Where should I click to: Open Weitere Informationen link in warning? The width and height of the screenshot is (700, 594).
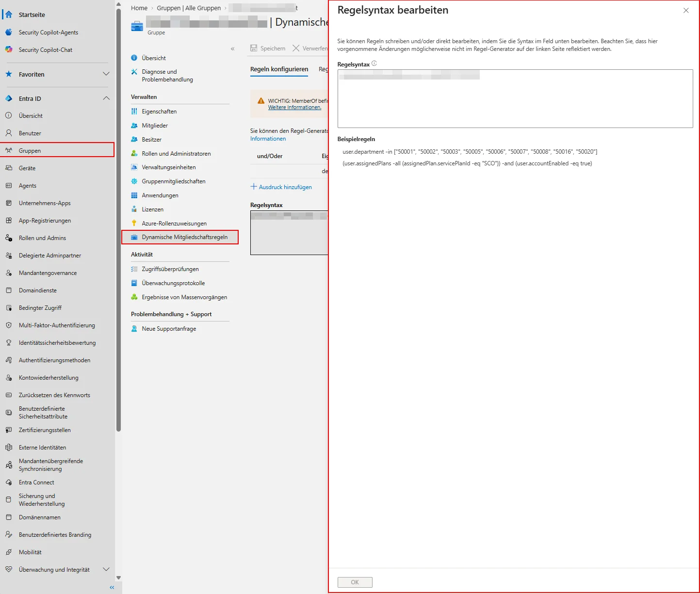pyautogui.click(x=294, y=107)
